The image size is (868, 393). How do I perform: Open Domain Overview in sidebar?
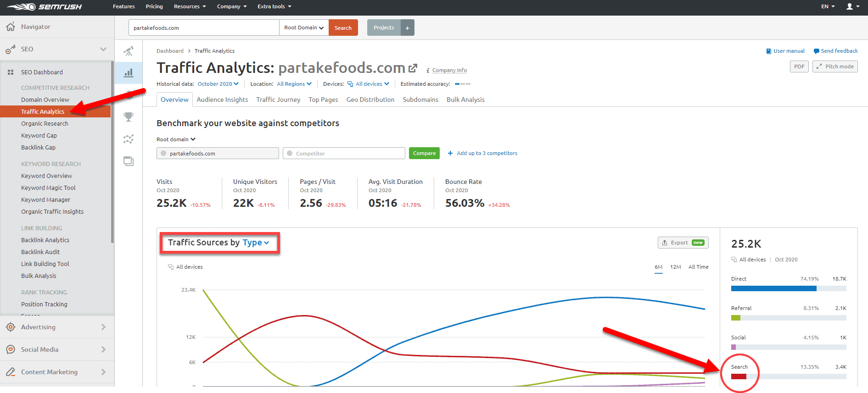click(45, 100)
